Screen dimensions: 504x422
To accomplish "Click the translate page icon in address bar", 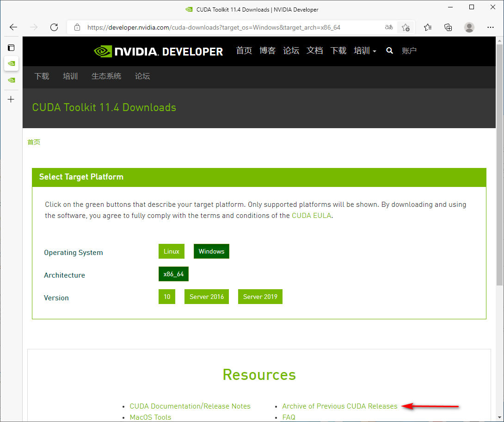I will coord(389,27).
